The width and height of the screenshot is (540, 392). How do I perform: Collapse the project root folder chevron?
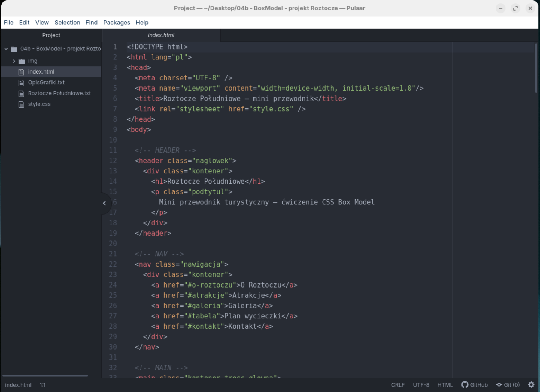(x=6, y=49)
